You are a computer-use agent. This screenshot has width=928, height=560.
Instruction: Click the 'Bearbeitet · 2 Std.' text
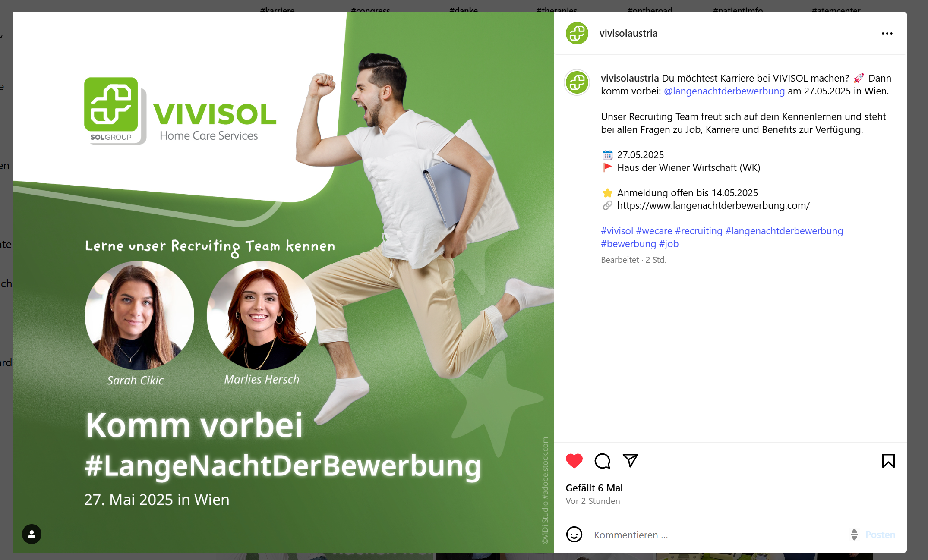[634, 260]
